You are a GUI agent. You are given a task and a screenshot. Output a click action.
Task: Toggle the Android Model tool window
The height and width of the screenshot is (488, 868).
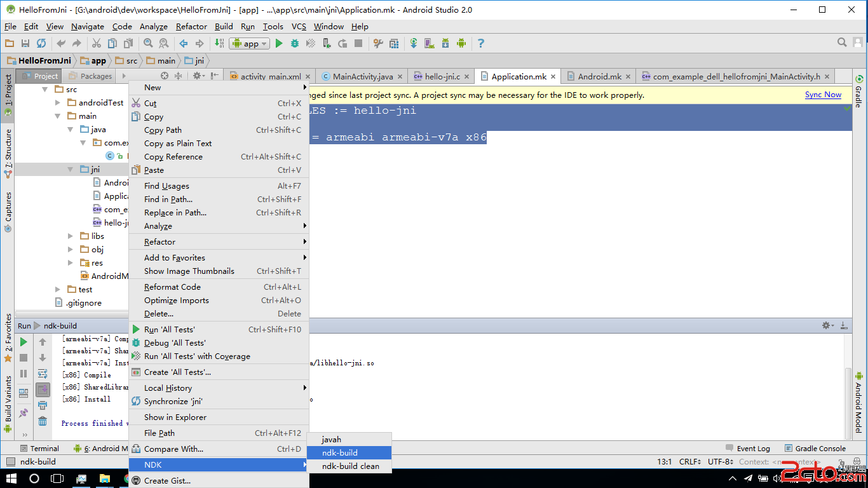(858, 404)
